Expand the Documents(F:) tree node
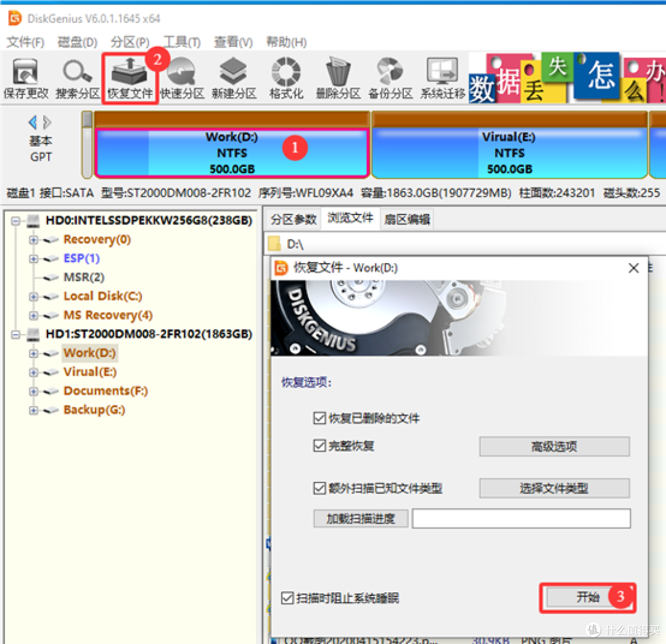This screenshot has height=644, width=666. pyautogui.click(x=33, y=391)
